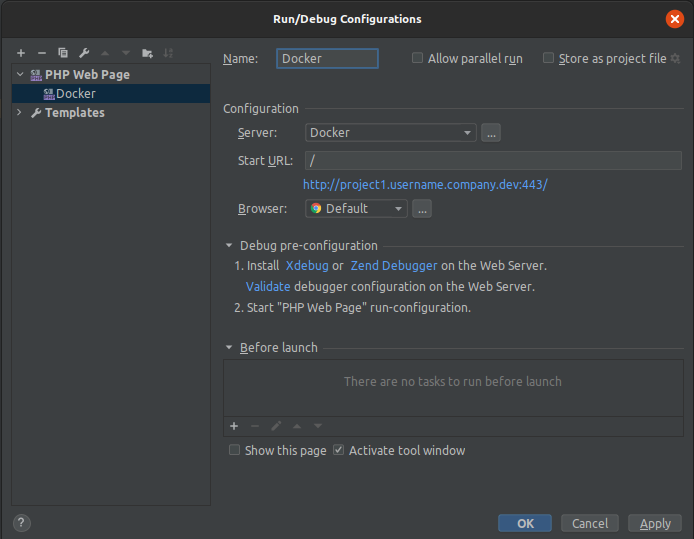Image resolution: width=694 pixels, height=539 pixels.
Task: Open the Browser dropdown
Action: click(x=356, y=208)
